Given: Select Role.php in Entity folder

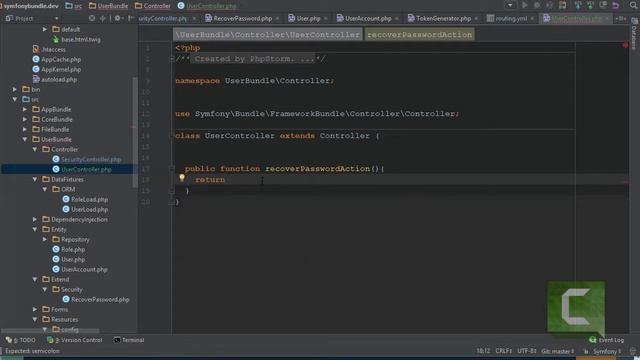Looking at the screenshot, I should pos(69,249).
